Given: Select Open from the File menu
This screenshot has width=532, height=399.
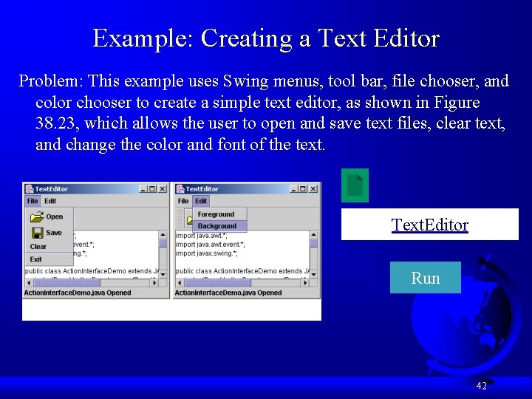Looking at the screenshot, I should (50, 216).
